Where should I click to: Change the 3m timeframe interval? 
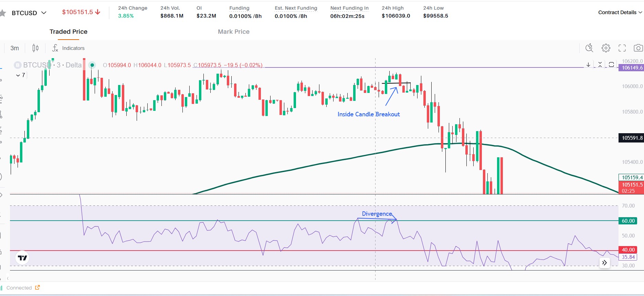[14, 48]
